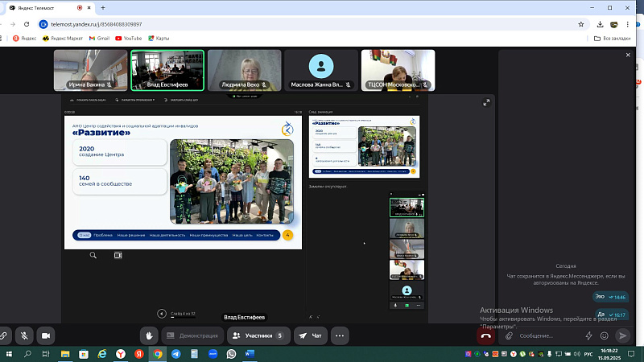Image resolution: width=644 pixels, height=362 pixels.
Task: Select Влад Евстифеев video tile
Action: 167,70
